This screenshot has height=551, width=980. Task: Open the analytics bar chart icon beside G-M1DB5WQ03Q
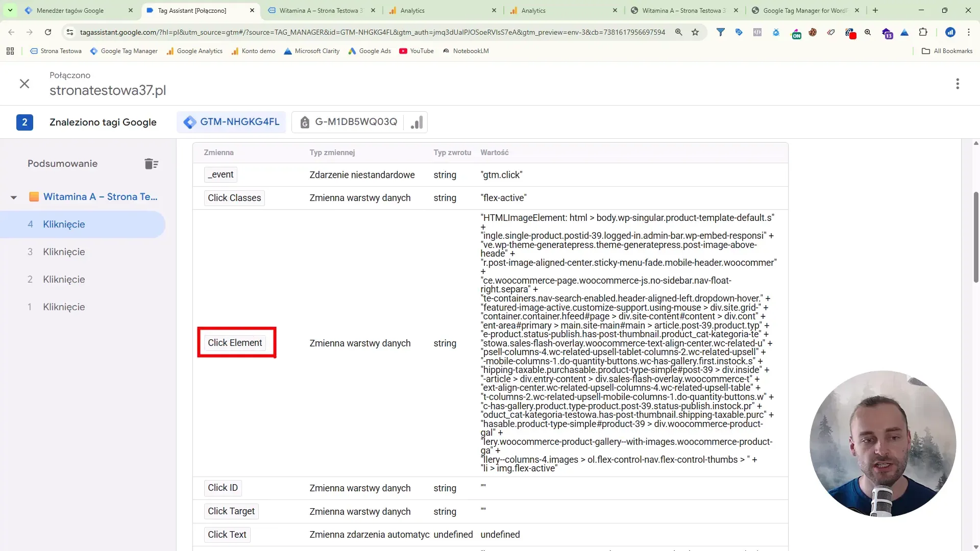(416, 122)
